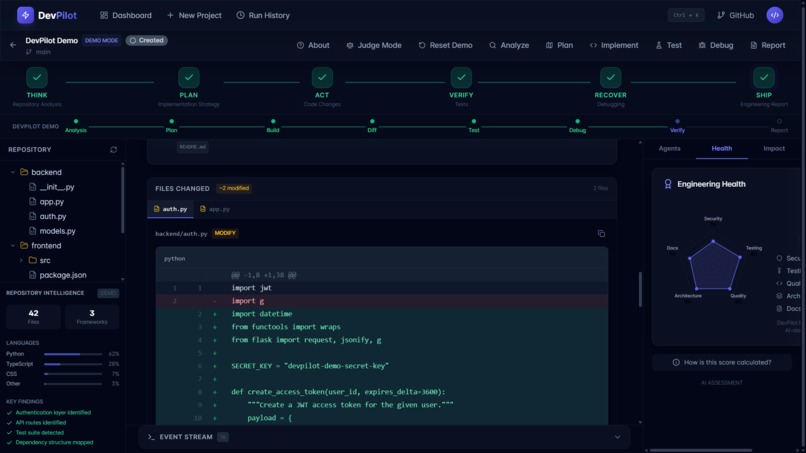The image size is (806, 453).
Task: Open the Ctrl+K command shortcut box
Action: click(686, 15)
